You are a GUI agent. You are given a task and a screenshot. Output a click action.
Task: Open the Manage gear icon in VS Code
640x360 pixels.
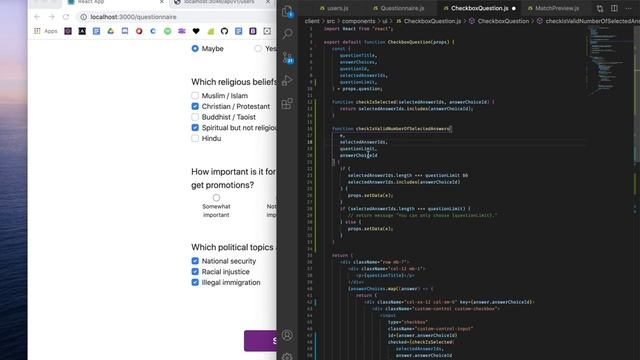287,356
